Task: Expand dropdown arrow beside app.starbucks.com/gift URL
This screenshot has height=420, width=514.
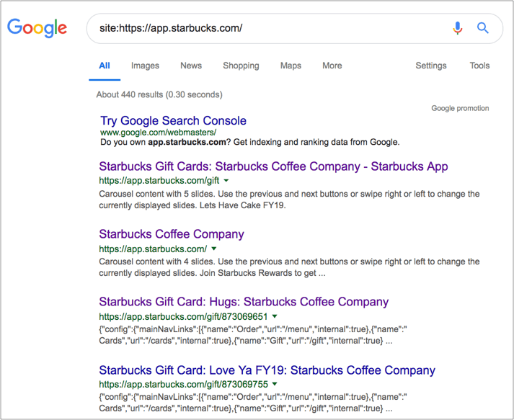Action: [226, 181]
